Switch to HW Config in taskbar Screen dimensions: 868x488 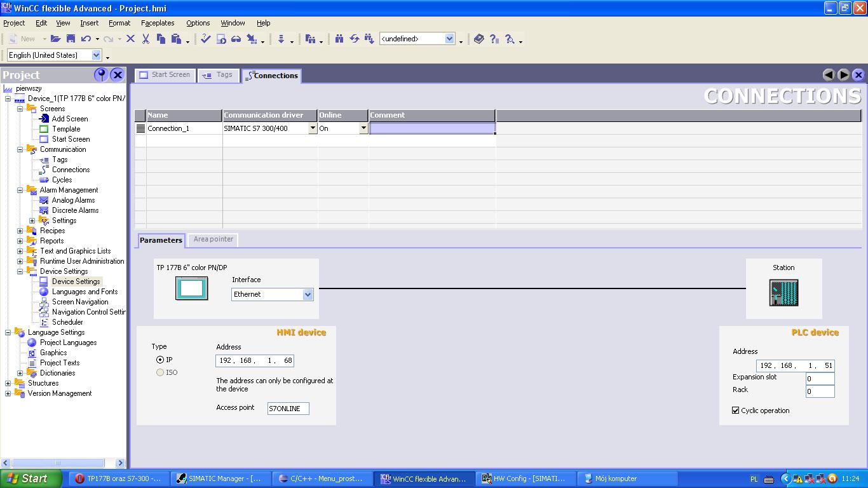click(x=526, y=478)
